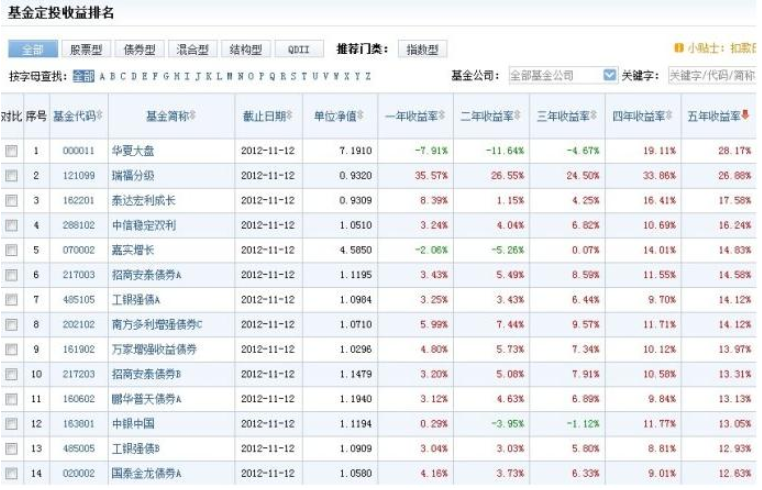Click the 五年收益率 value 28.17%
The image size is (762, 490).
[x=735, y=151]
